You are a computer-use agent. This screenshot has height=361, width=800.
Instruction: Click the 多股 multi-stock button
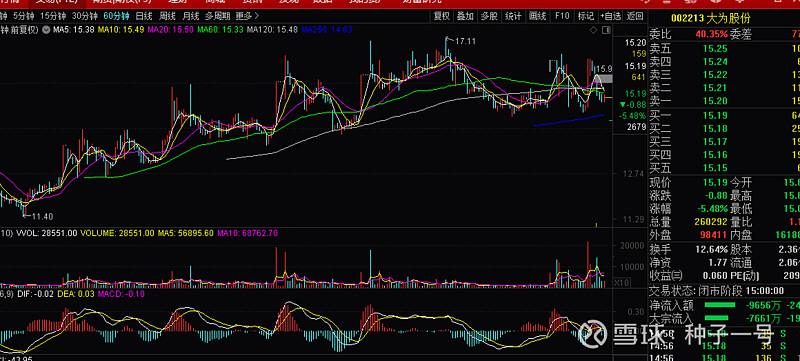click(489, 16)
